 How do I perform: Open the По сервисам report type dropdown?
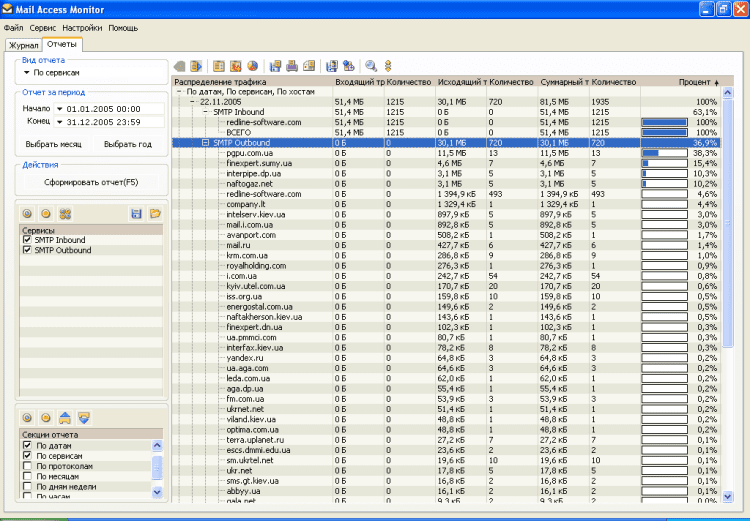[27, 73]
